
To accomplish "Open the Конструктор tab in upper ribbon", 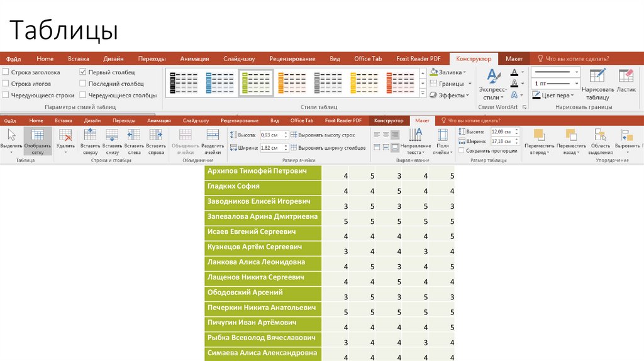I will [x=474, y=58].
